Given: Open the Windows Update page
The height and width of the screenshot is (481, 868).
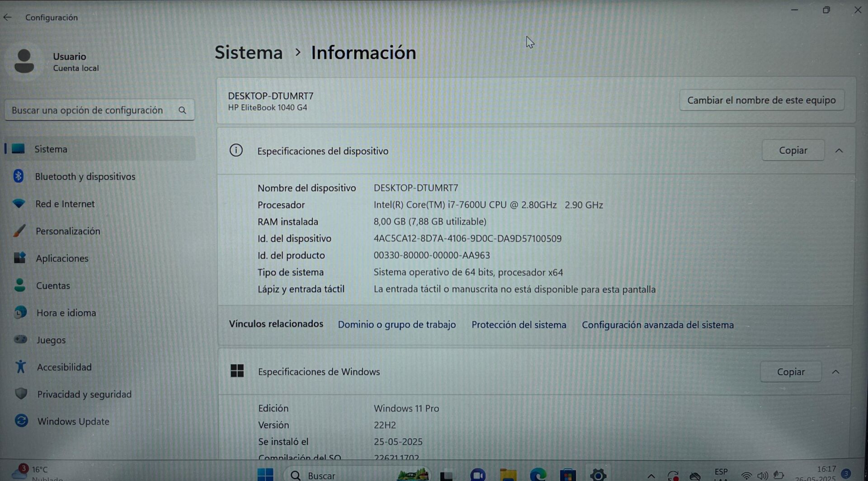Looking at the screenshot, I should click(x=73, y=421).
